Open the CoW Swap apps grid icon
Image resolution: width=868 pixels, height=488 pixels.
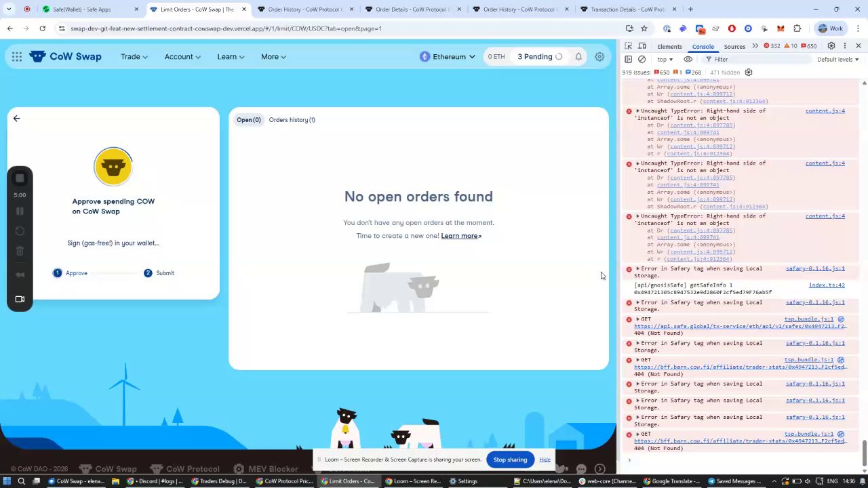coord(16,57)
